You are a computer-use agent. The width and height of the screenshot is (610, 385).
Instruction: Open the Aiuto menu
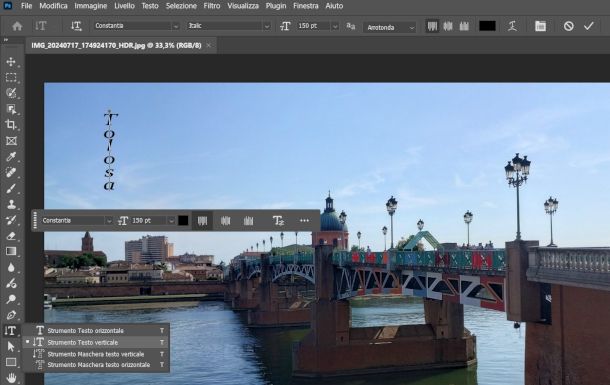(334, 6)
